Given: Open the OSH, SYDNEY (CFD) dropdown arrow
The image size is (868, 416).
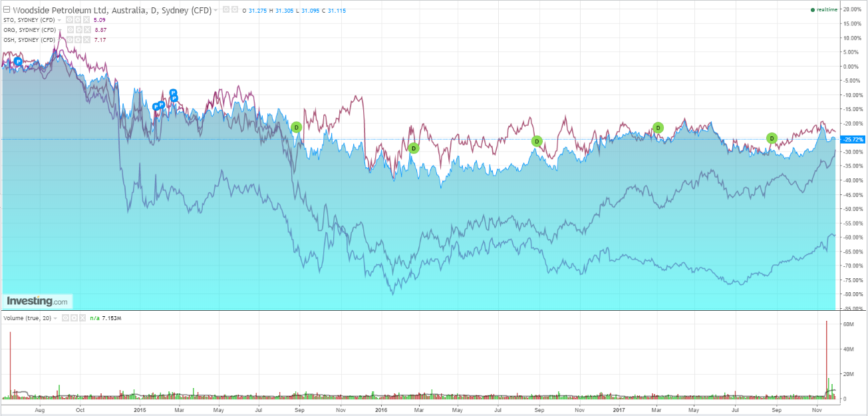Looking at the screenshot, I should pyautogui.click(x=59, y=40).
